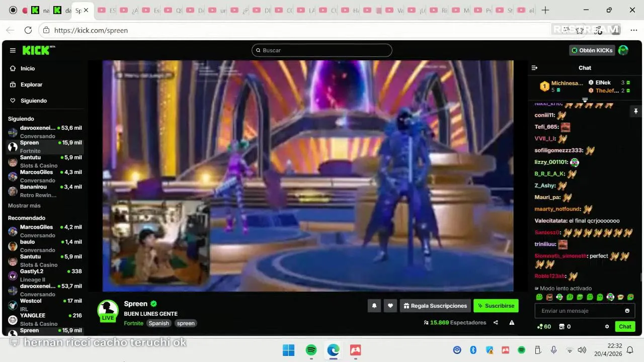The width and height of the screenshot is (644, 362).
Task: Send message with green Chat button
Action: click(x=625, y=327)
